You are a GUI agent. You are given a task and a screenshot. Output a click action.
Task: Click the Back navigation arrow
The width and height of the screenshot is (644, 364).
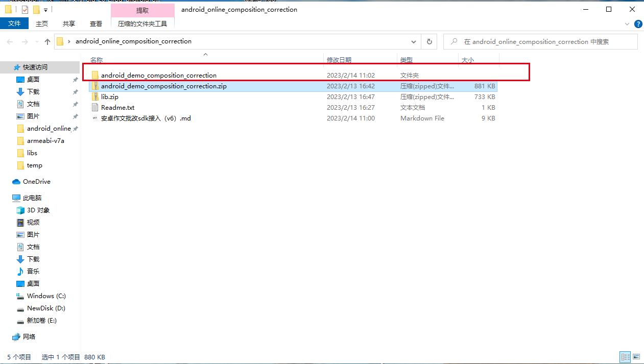10,42
